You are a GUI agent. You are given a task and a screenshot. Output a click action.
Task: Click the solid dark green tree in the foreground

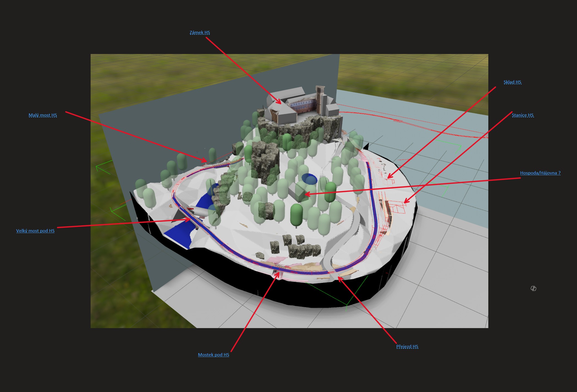[x=296, y=215]
